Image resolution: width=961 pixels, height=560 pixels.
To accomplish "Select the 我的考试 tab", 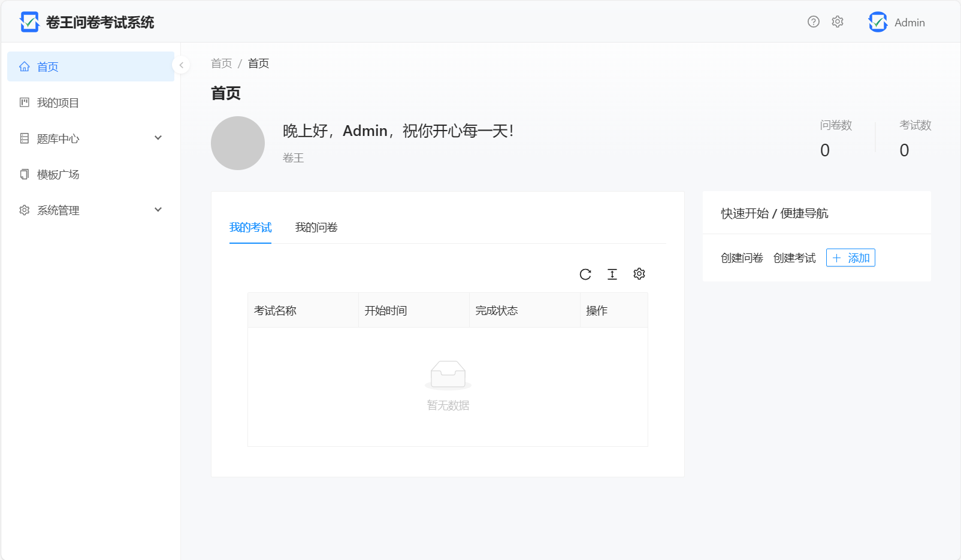I will click(250, 228).
